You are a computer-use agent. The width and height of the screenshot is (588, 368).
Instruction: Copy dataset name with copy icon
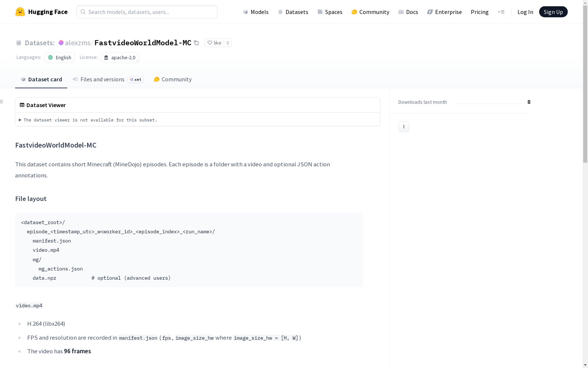pos(196,43)
